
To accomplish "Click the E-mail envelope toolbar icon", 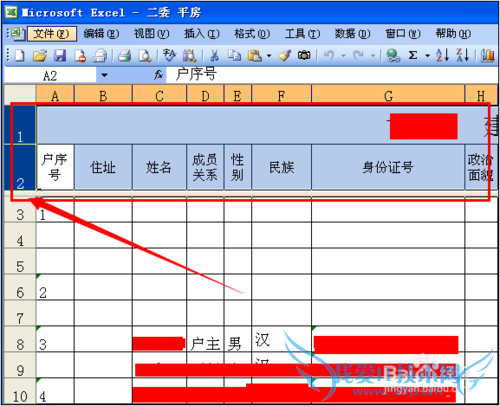I will tap(100, 55).
